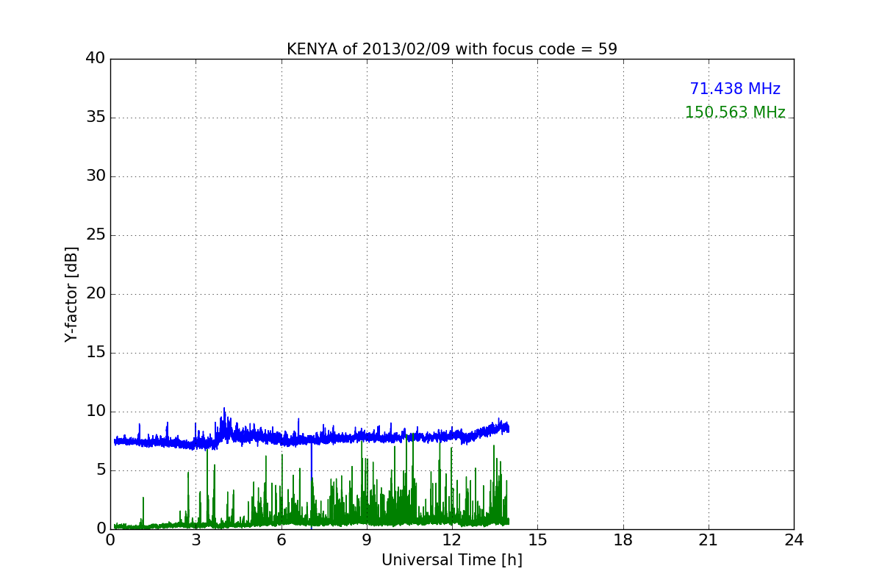Click x-axis tick label '3'
Viewport: 882px width, 588px height.
(196, 540)
